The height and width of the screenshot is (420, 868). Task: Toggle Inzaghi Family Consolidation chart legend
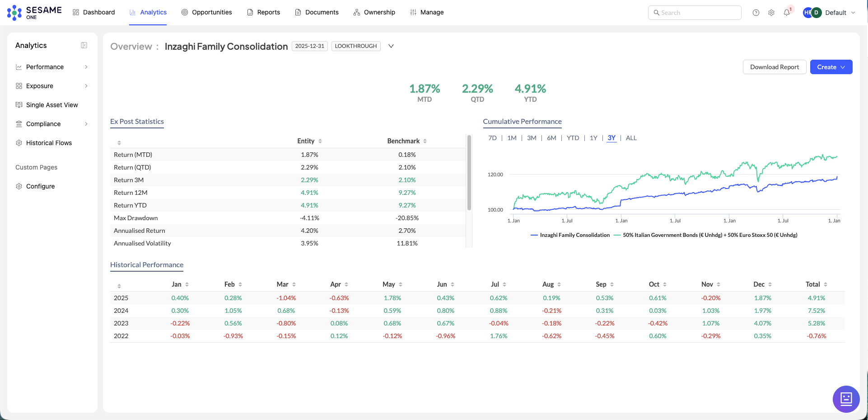pos(570,235)
